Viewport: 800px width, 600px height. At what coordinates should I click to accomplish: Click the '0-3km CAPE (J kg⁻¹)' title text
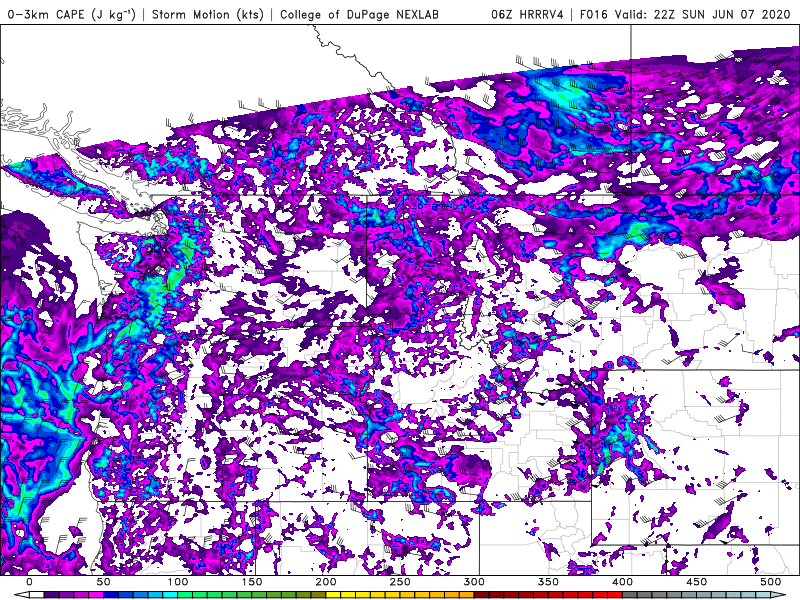pyautogui.click(x=71, y=14)
